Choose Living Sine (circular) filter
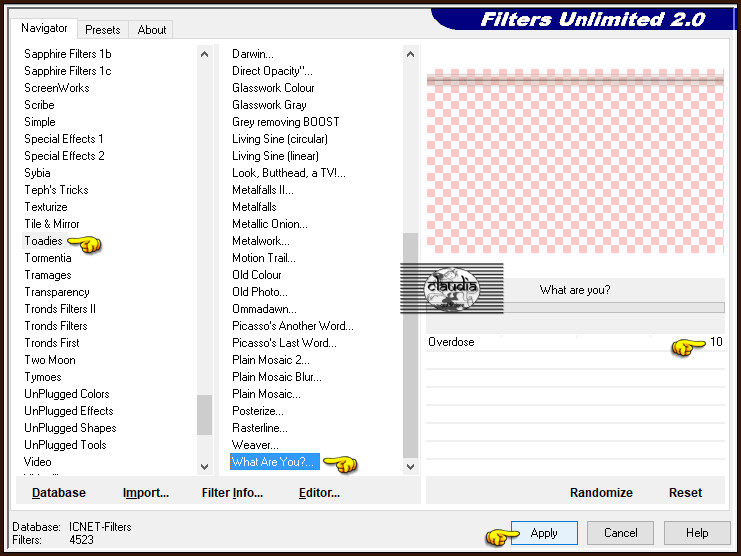This screenshot has height=556, width=741. (x=280, y=139)
